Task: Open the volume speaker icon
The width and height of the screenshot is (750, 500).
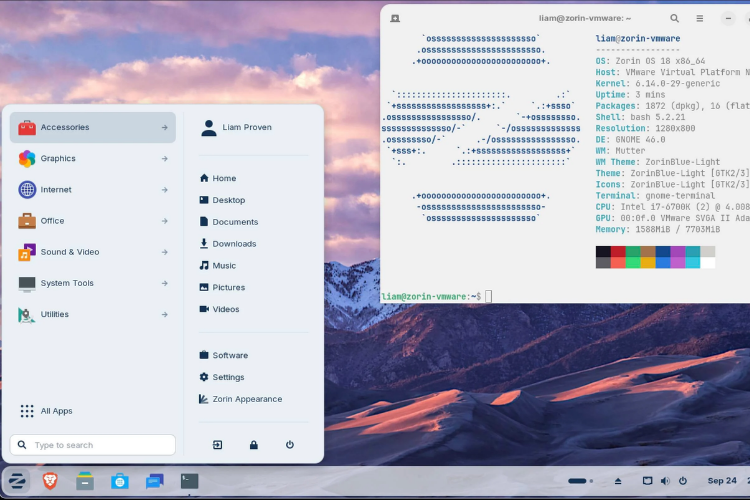Action: 665,481
